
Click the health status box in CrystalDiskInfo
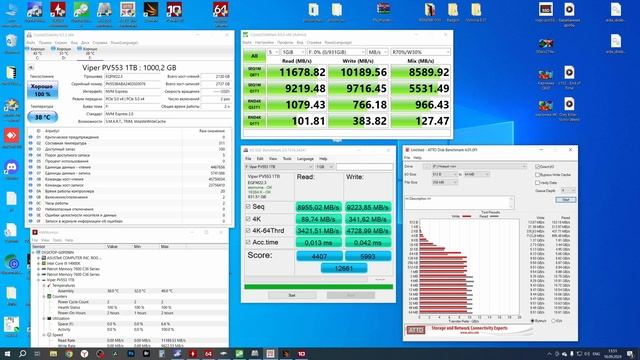click(x=42, y=90)
